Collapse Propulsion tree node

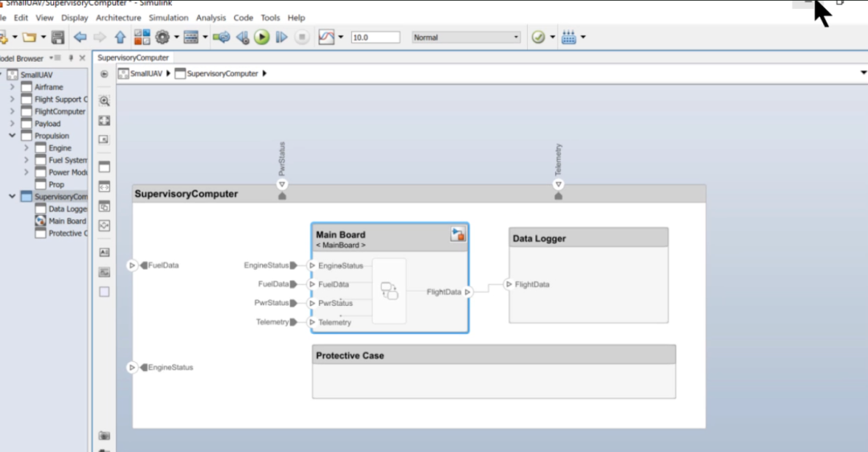point(12,136)
